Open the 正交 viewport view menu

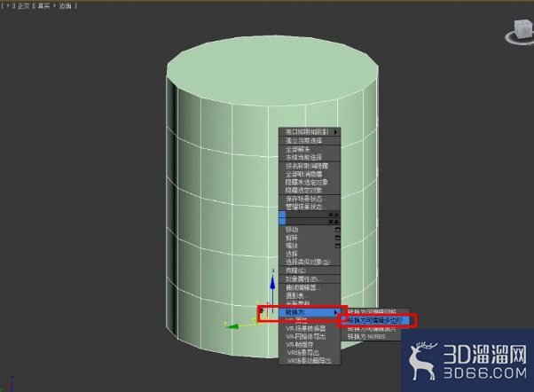coord(23,6)
